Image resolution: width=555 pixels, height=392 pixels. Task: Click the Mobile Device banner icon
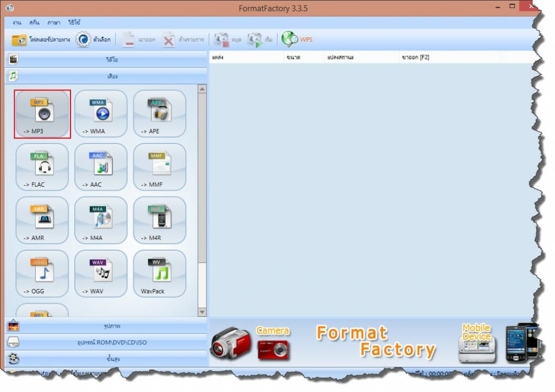pos(476,343)
